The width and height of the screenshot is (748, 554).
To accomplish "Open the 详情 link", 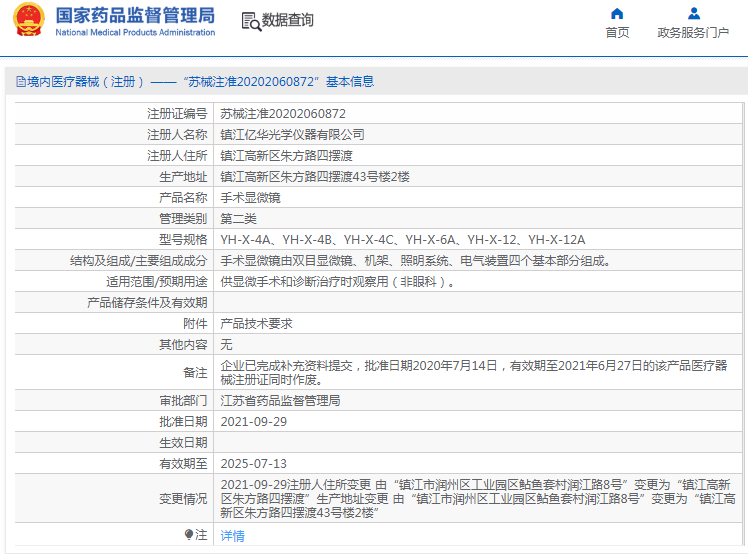I will pos(232,536).
